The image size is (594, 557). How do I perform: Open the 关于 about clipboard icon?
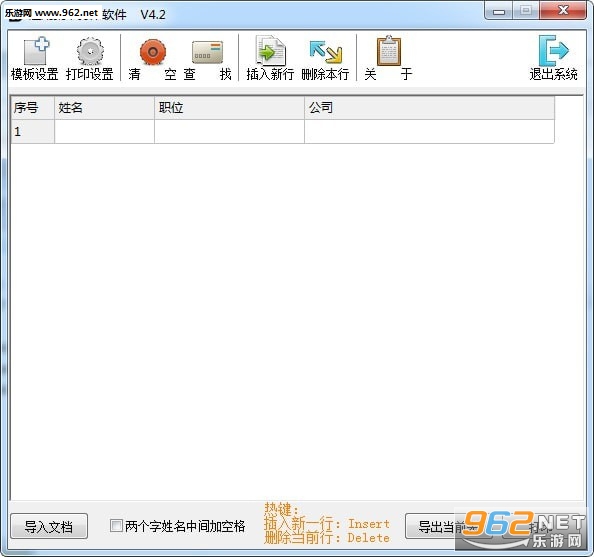coord(388,58)
